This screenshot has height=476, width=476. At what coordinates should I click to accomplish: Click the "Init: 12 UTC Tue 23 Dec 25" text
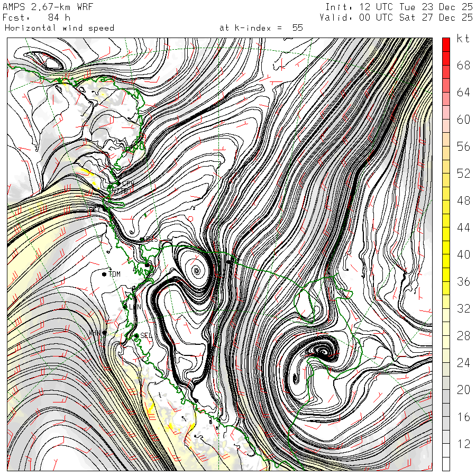coord(399,7)
